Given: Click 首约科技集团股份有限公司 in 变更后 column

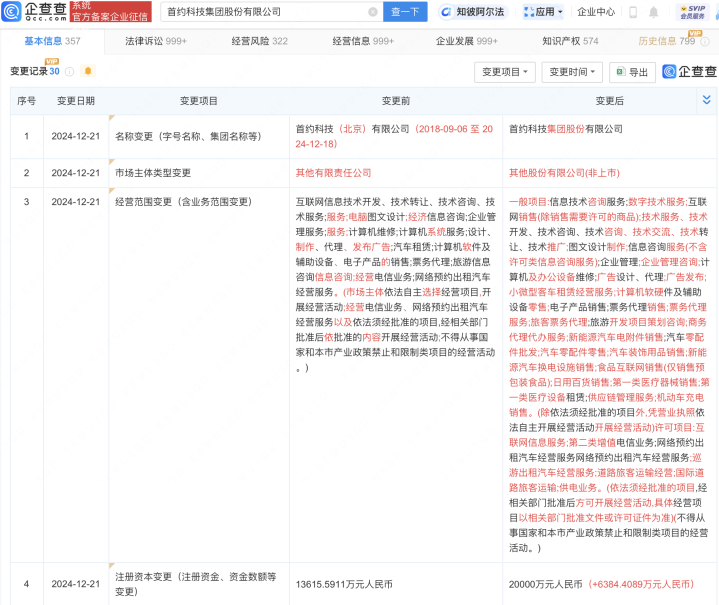Looking at the screenshot, I should (566, 129).
